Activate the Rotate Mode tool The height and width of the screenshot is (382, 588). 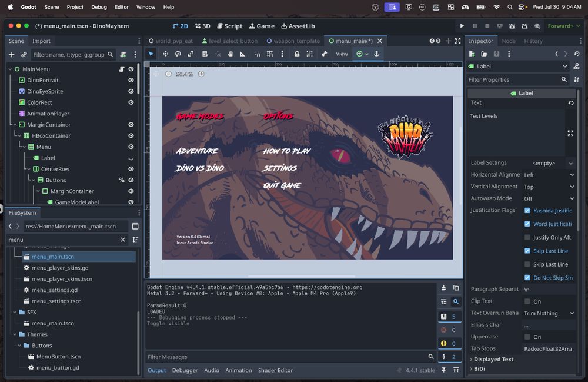178,54
